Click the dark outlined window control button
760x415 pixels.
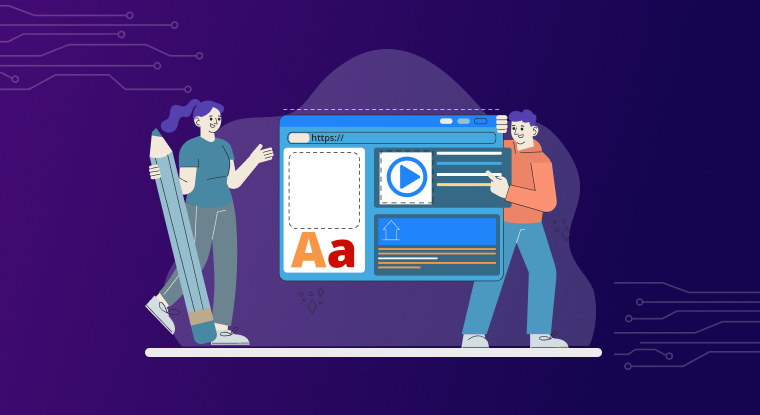[x=480, y=121]
